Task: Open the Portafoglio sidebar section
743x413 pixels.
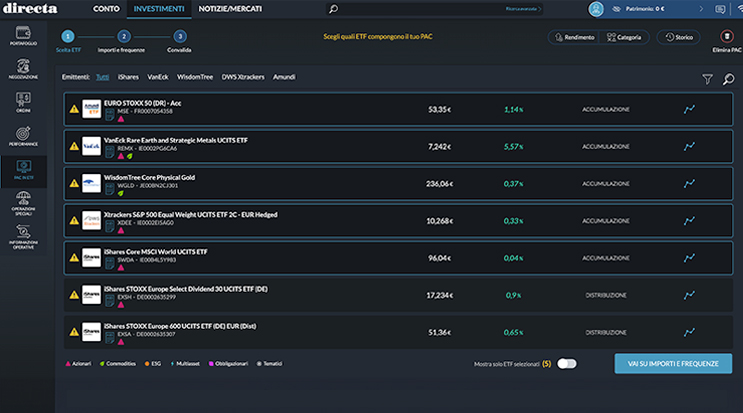Action: coord(23,36)
